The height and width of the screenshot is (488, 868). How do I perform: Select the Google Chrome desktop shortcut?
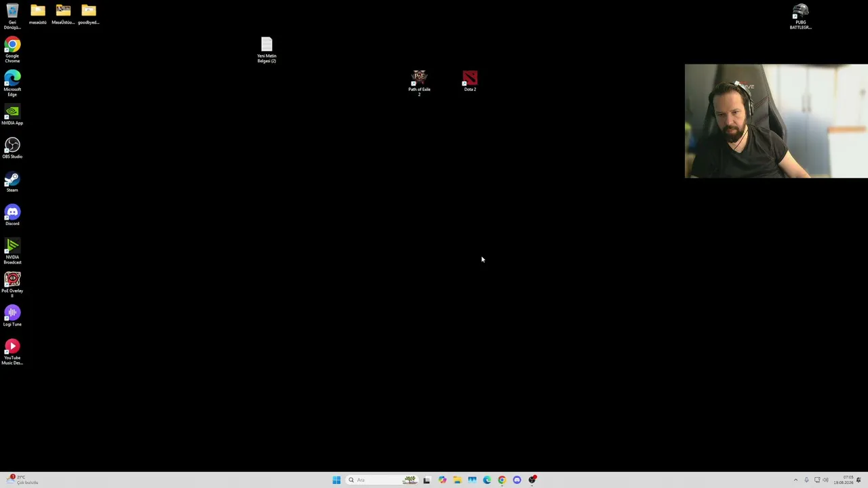tap(12, 51)
